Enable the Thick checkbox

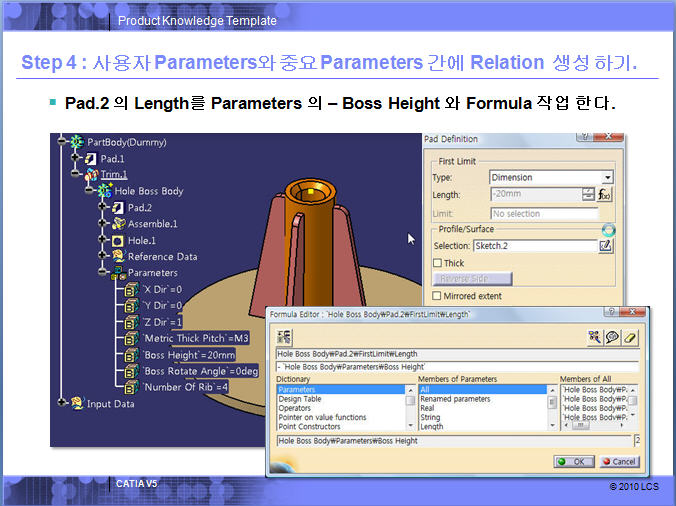click(x=437, y=263)
